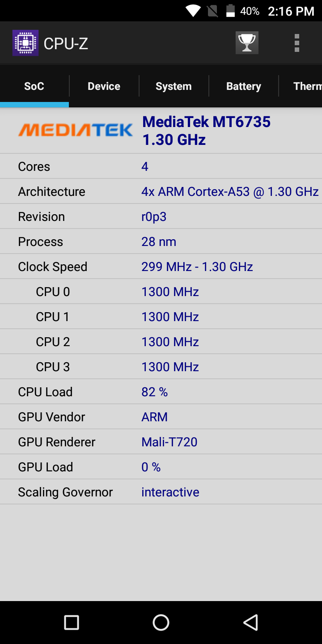
Task: Tap the Clock Speed row
Action: pyautogui.click(x=161, y=267)
